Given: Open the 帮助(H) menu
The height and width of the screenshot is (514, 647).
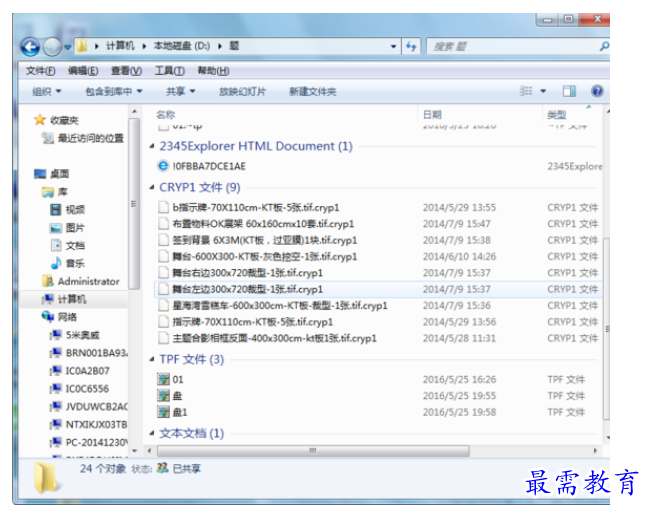Looking at the screenshot, I should (213, 71).
